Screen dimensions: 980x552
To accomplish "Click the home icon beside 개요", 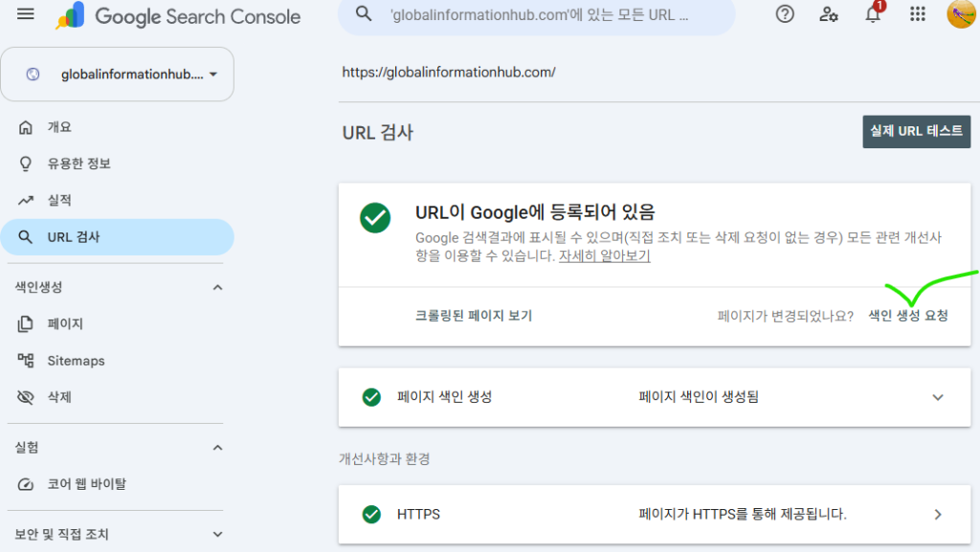I will 25,127.
